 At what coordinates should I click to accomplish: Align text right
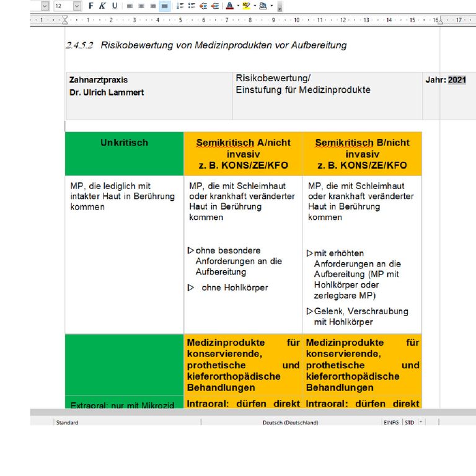(153, 6)
